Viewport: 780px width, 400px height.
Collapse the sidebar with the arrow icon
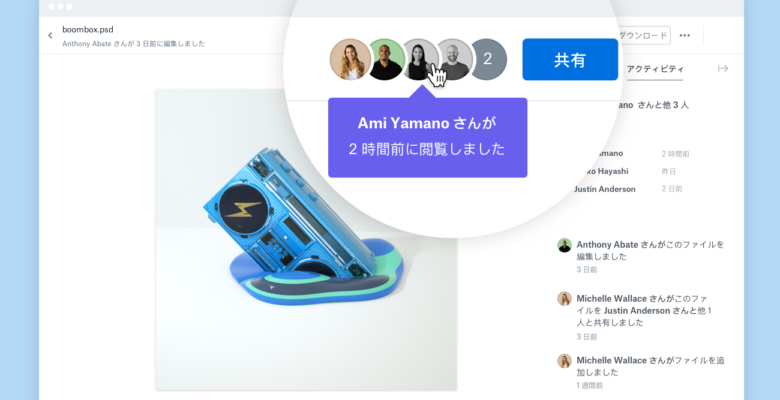[723, 68]
